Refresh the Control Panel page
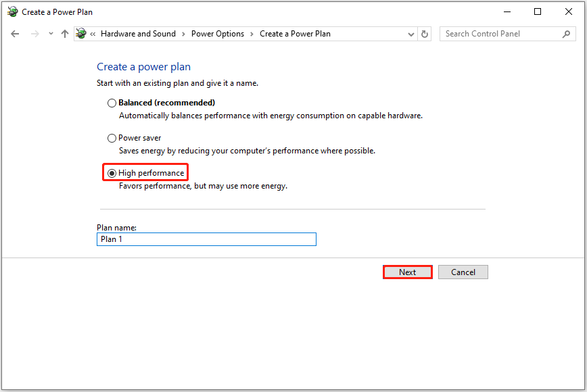This screenshot has width=587, height=392. (x=425, y=34)
